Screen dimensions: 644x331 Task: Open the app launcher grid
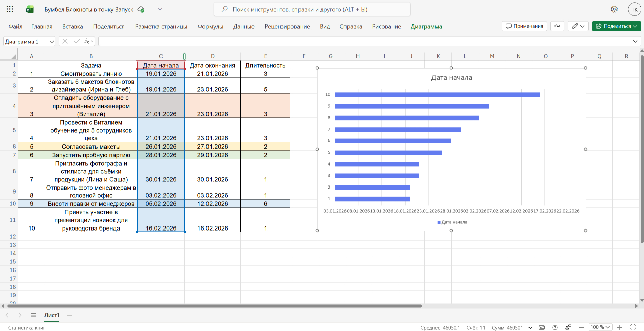(10, 9)
